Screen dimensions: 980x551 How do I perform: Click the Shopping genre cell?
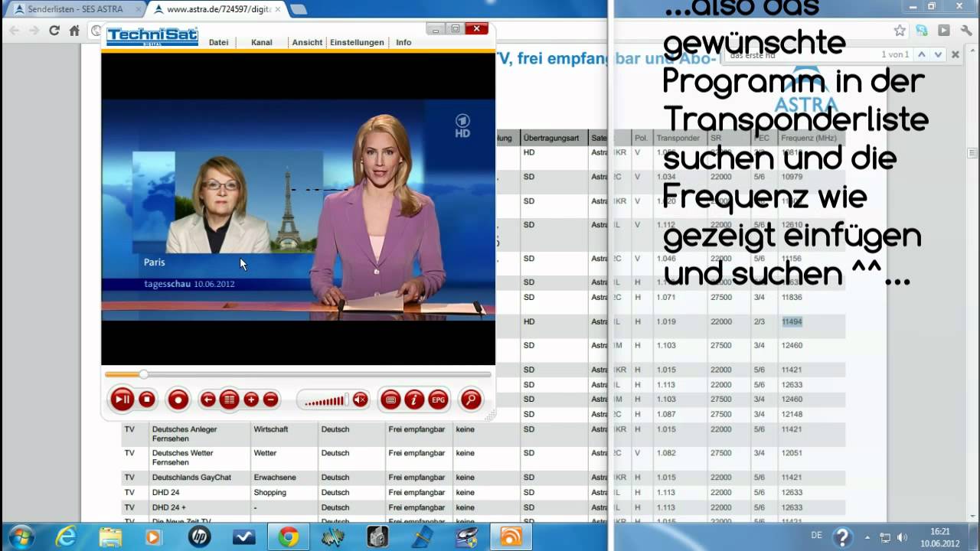point(269,492)
